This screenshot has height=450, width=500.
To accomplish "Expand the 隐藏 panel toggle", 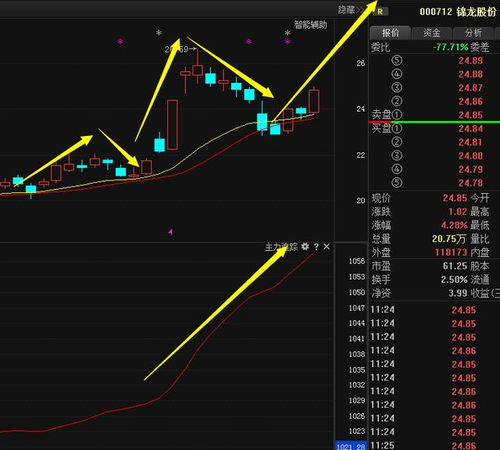I will 349,10.
